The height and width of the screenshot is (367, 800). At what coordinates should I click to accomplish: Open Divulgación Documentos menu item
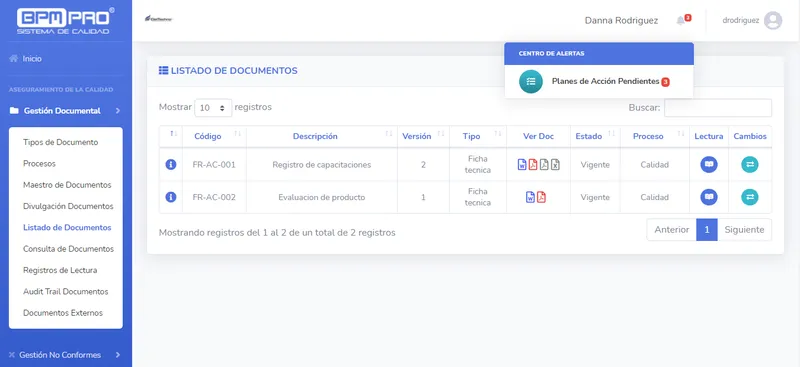(68, 206)
